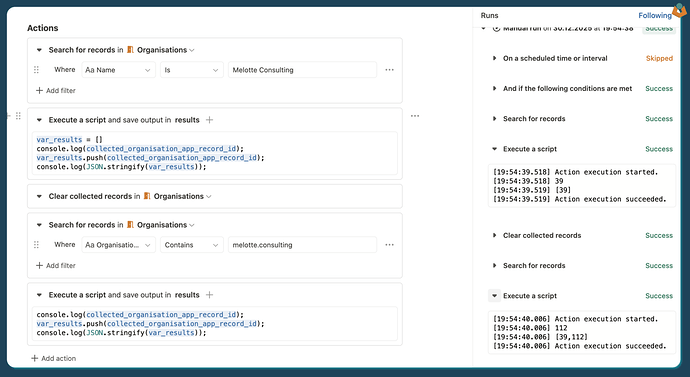Add filter to first search action
The width and height of the screenshot is (690, 377).
coord(55,91)
